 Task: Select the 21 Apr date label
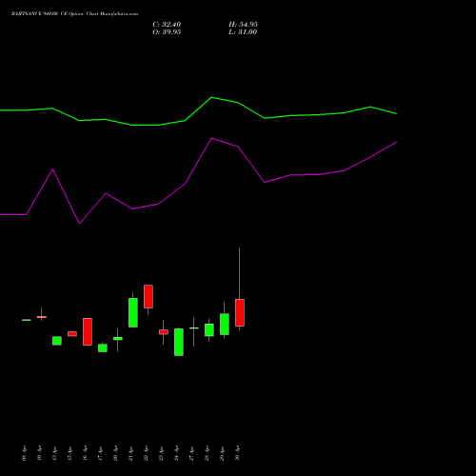pos(131,453)
